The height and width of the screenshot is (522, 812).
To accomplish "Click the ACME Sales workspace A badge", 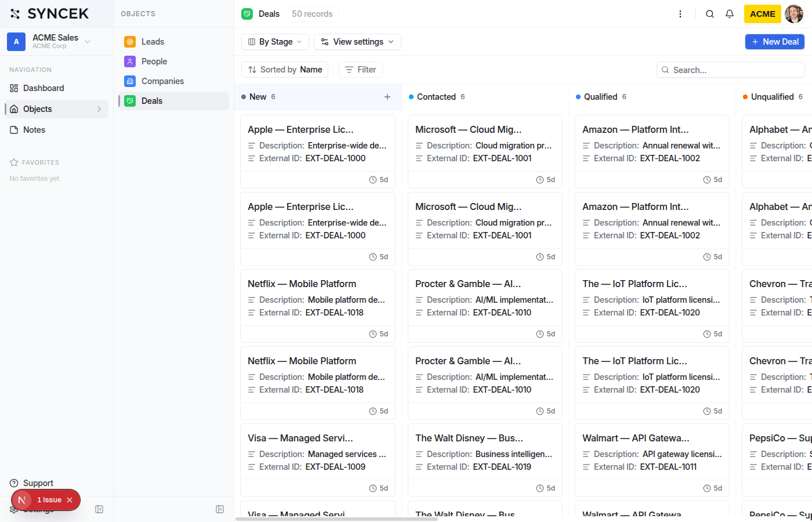I will 16,42.
